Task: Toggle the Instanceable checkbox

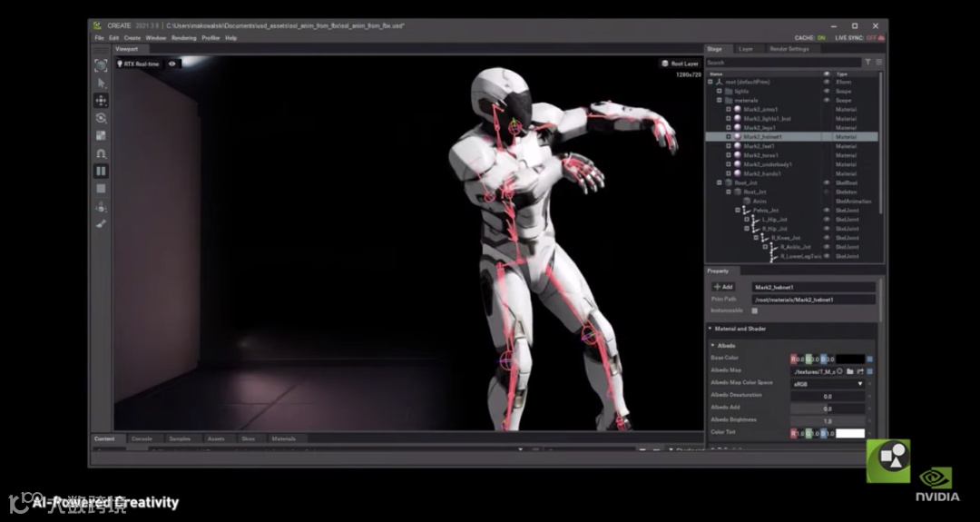Action: (x=754, y=310)
